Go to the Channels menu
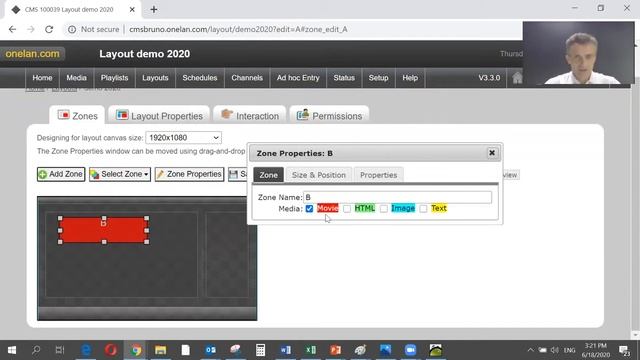This screenshot has height=360, width=640. tap(247, 78)
